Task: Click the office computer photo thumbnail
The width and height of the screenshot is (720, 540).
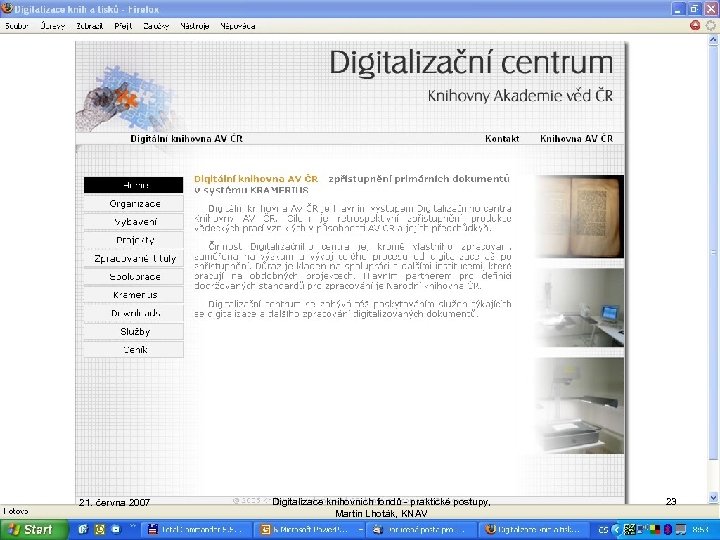Action: [580, 307]
